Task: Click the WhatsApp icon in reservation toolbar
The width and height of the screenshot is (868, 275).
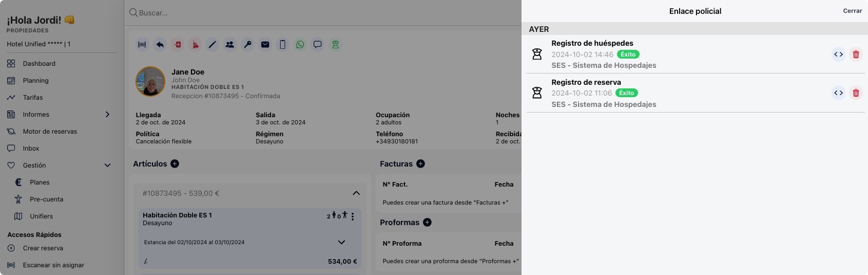Action: pyautogui.click(x=300, y=45)
